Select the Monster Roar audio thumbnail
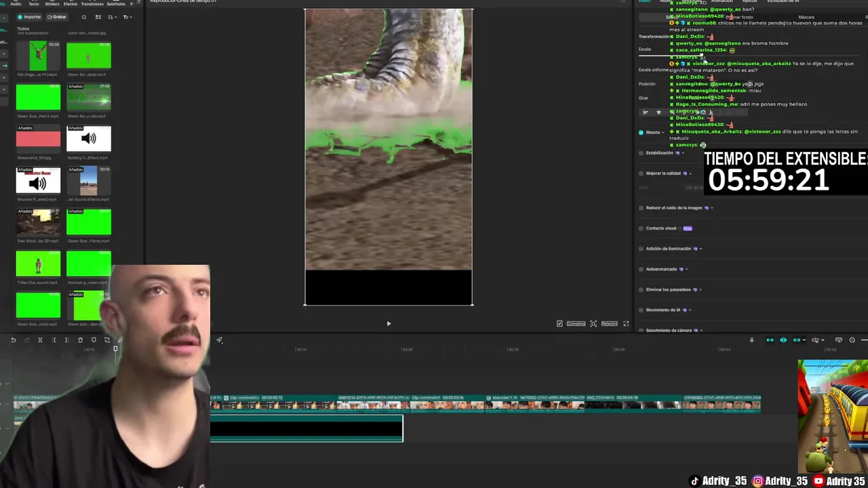Viewport: 868px width, 488px height. (38, 181)
